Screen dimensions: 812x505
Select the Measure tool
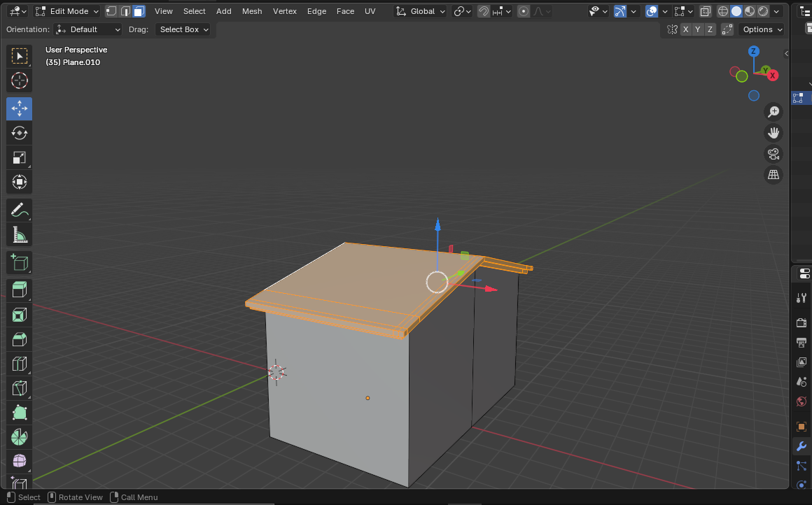(19, 235)
